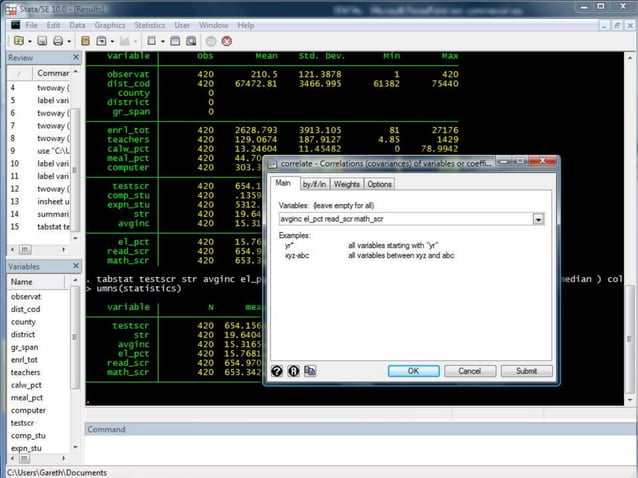Click the Copy command icon in dialog
Screen dimensions: 638x478
[310, 371]
